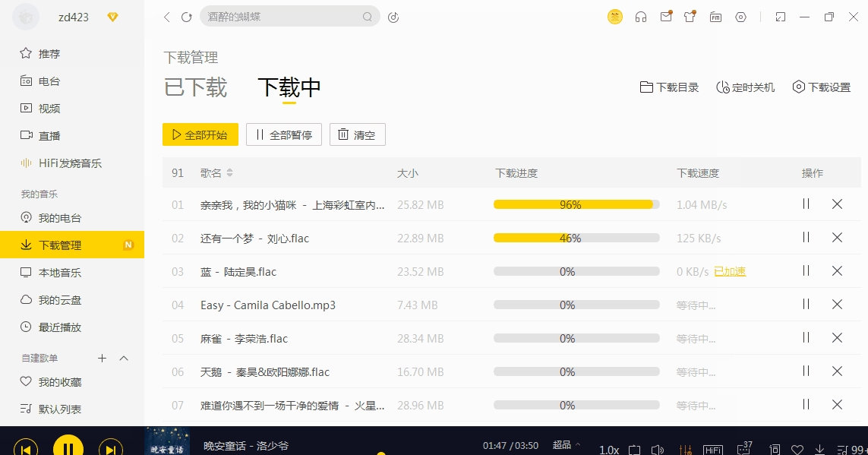Open the mail messages icon
Viewport: 868px width, 455px height.
tap(666, 17)
